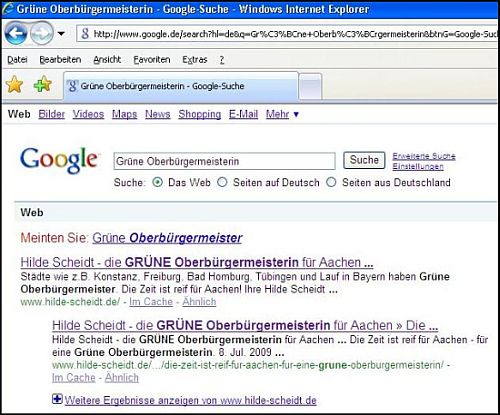Open the Ansicht menu
This screenshot has height=415, width=500.
[107, 60]
